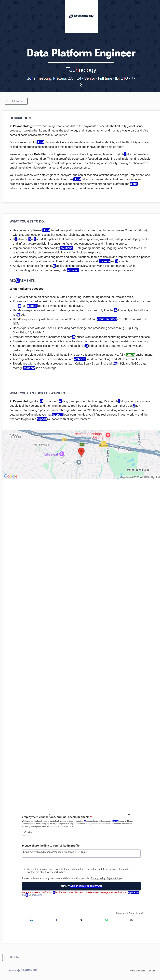Click the red location pin on map
Viewport: 160px width, 980px height.
click(81, 452)
